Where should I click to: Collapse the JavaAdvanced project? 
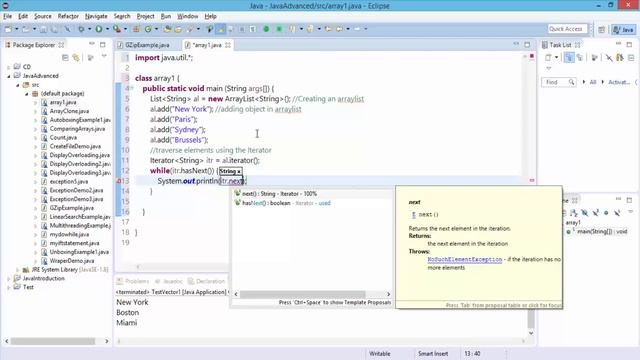click(9, 76)
